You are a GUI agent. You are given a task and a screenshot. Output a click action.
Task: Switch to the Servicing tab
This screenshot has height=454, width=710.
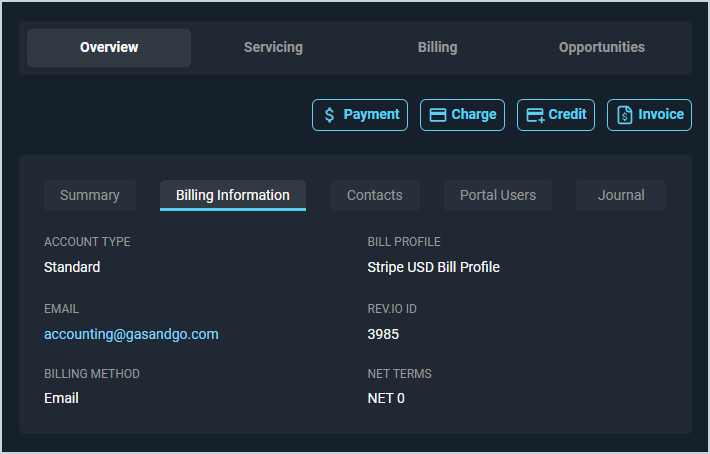[273, 48]
